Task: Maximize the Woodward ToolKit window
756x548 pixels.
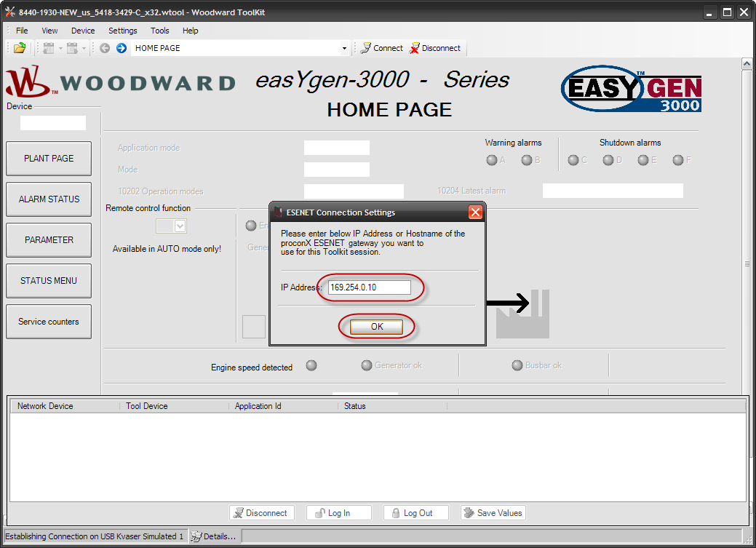Action: click(x=727, y=12)
